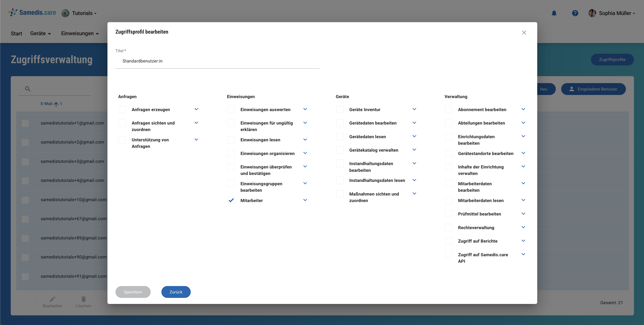
Task: Expand Einweisungen lesen chevron
Action: pos(305,140)
